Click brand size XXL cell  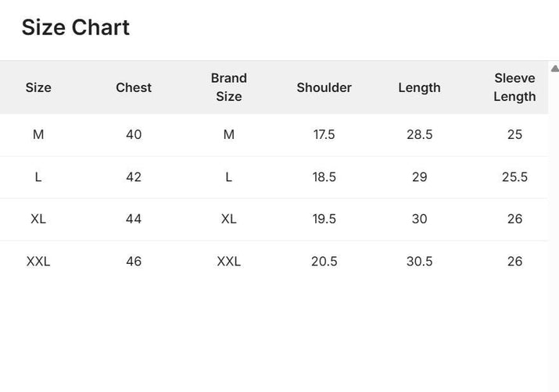coord(228,262)
